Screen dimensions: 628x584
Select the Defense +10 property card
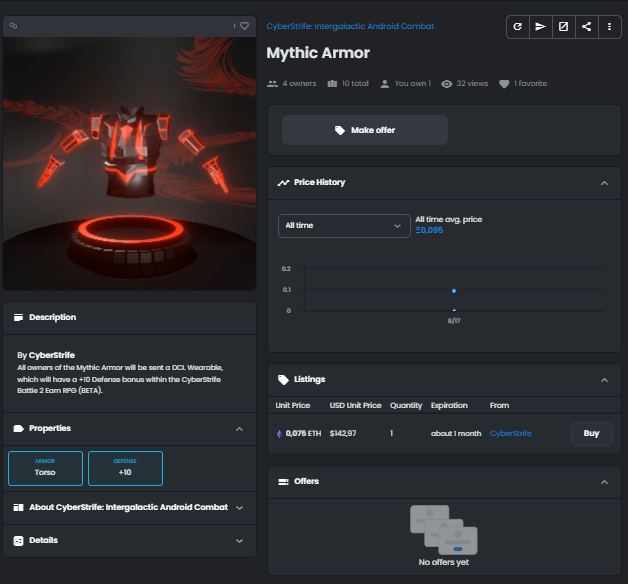125,468
